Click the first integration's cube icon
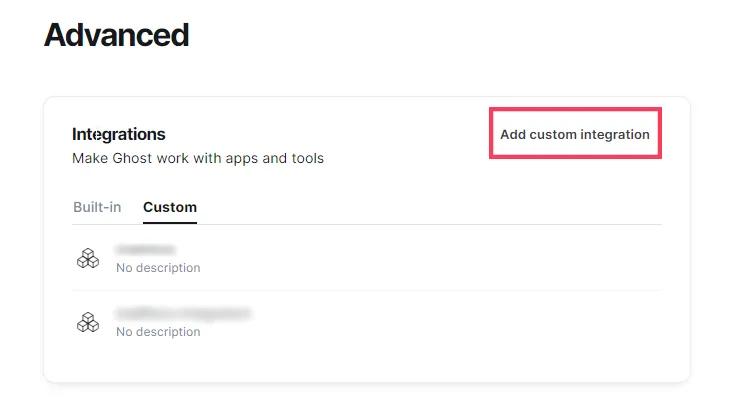The width and height of the screenshot is (735, 409). tap(88, 258)
